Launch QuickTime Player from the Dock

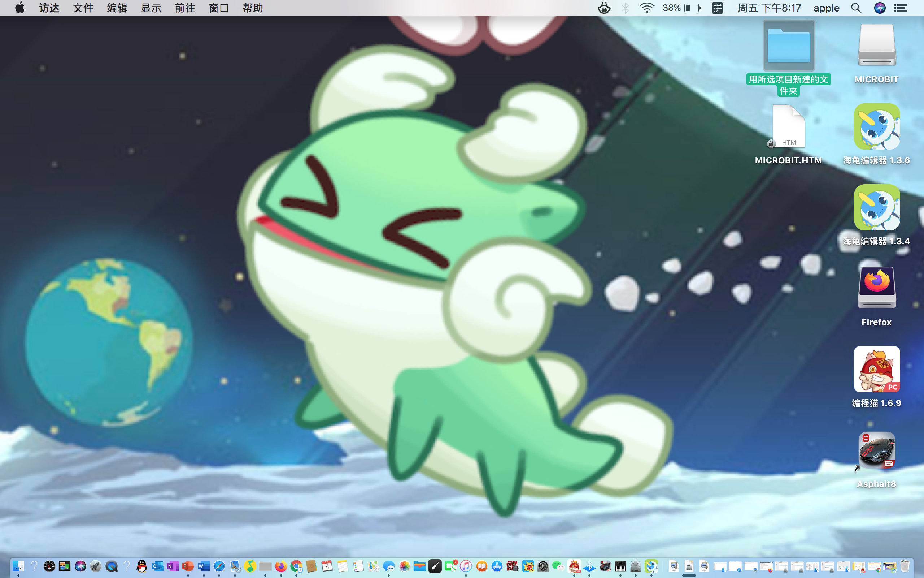pos(111,566)
